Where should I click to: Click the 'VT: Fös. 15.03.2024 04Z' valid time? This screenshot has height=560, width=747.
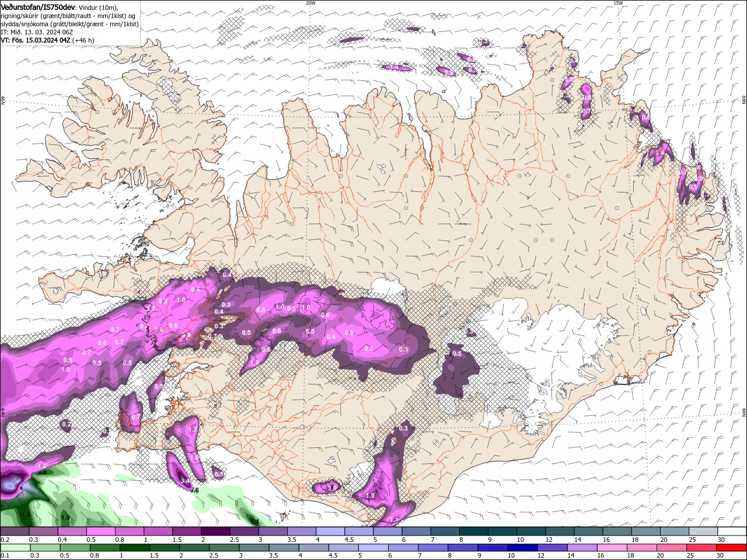[x=36, y=40]
